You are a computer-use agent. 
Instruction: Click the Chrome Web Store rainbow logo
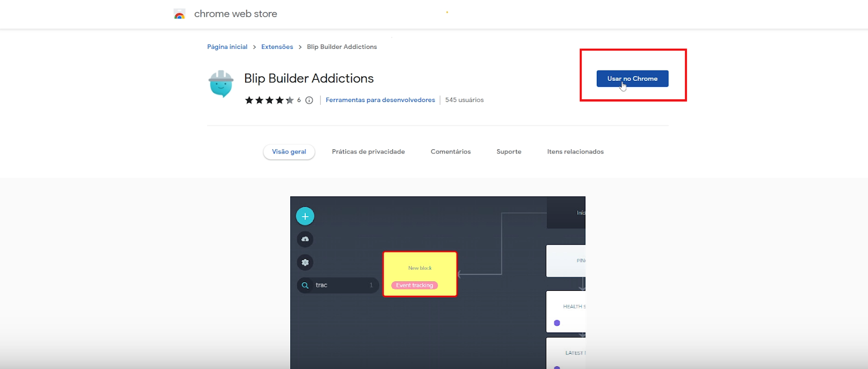[x=180, y=14]
